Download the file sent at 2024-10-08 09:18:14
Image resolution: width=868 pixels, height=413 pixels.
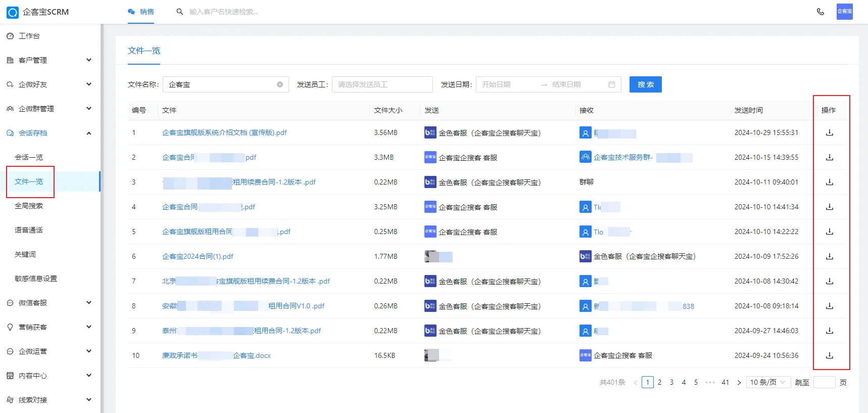(x=829, y=306)
